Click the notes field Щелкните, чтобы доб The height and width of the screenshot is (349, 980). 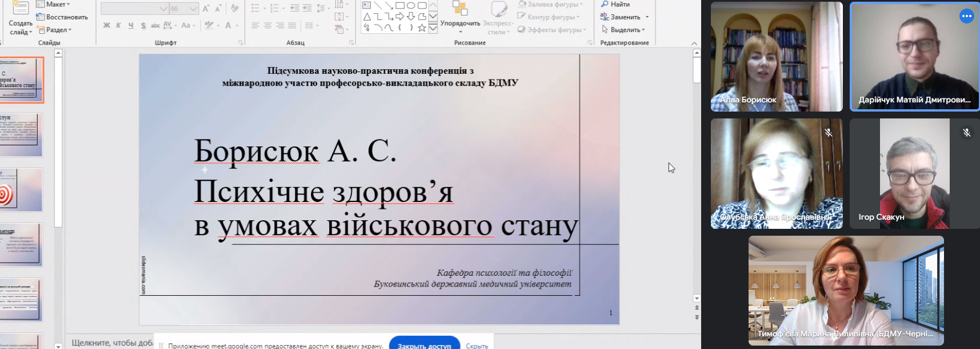coord(113,343)
